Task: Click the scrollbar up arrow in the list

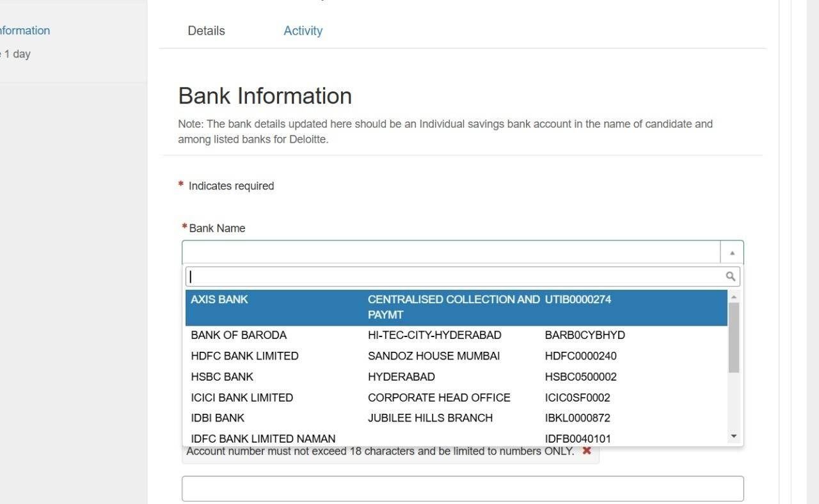Action: (733, 295)
